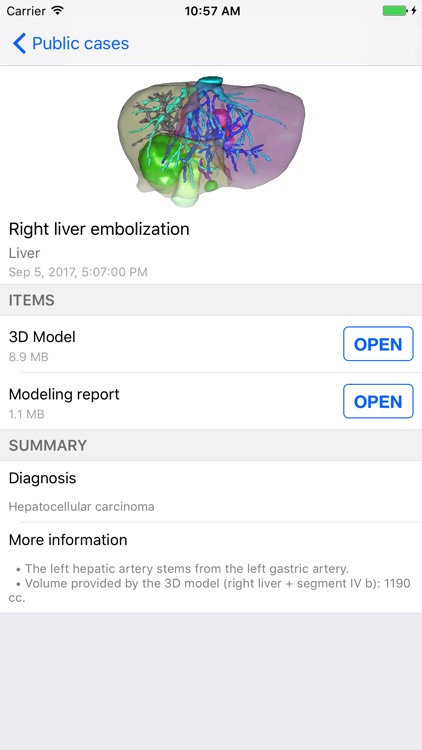Tap the 3D Model row label
The width and height of the screenshot is (422, 750).
coord(42,337)
